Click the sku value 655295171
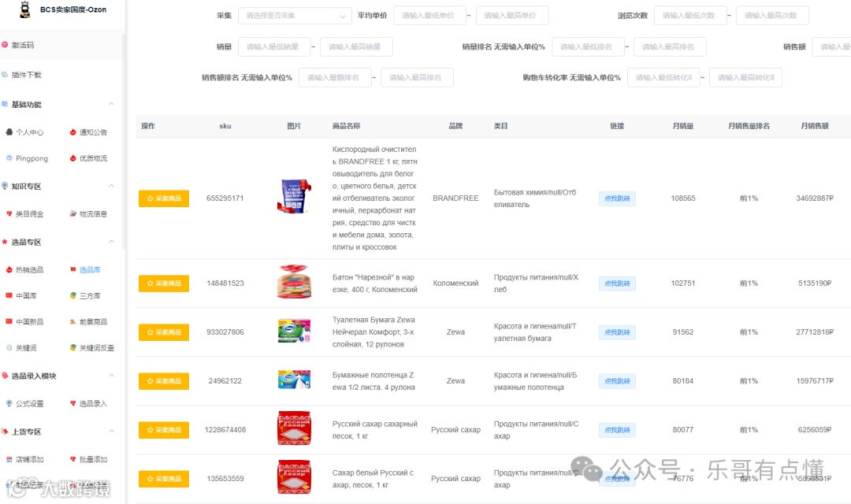851x504 pixels. (x=225, y=198)
